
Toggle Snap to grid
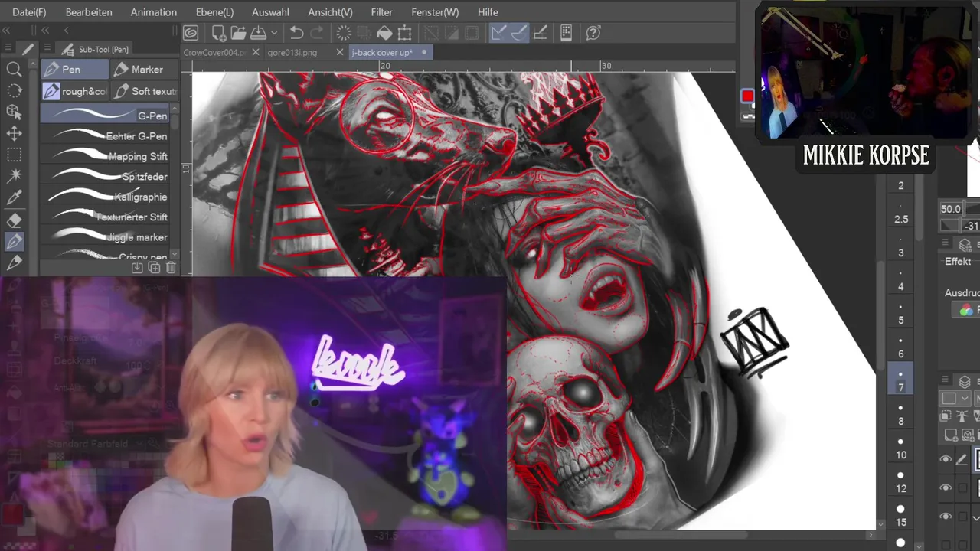pos(540,33)
